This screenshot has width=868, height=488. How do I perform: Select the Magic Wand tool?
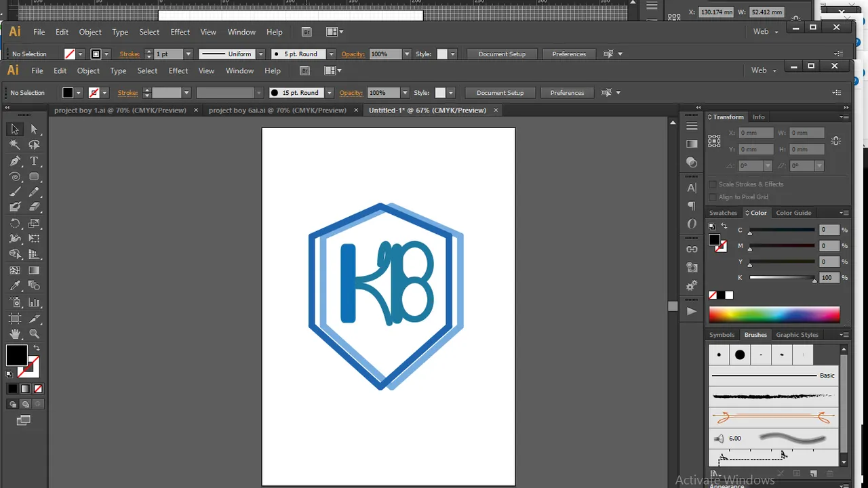[x=15, y=145]
